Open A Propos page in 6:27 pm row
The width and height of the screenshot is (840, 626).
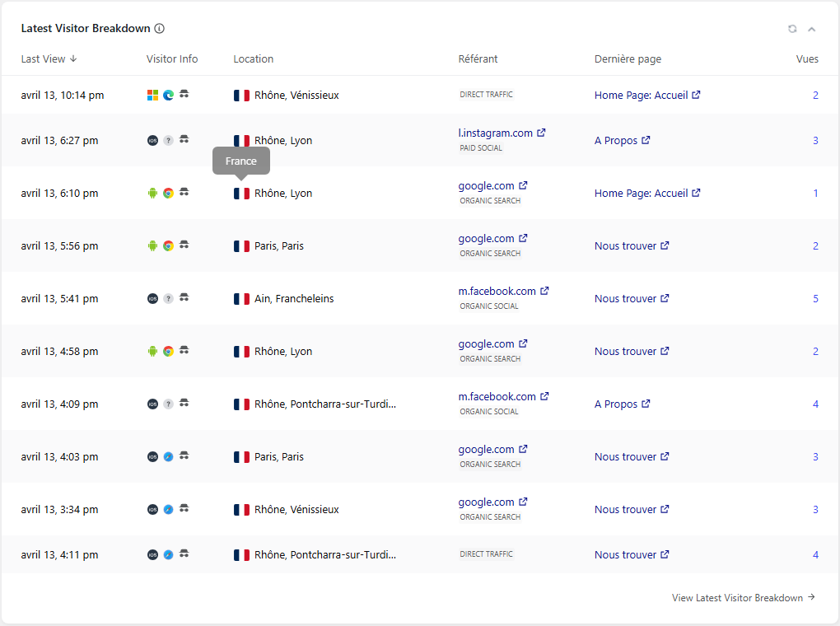tap(616, 141)
